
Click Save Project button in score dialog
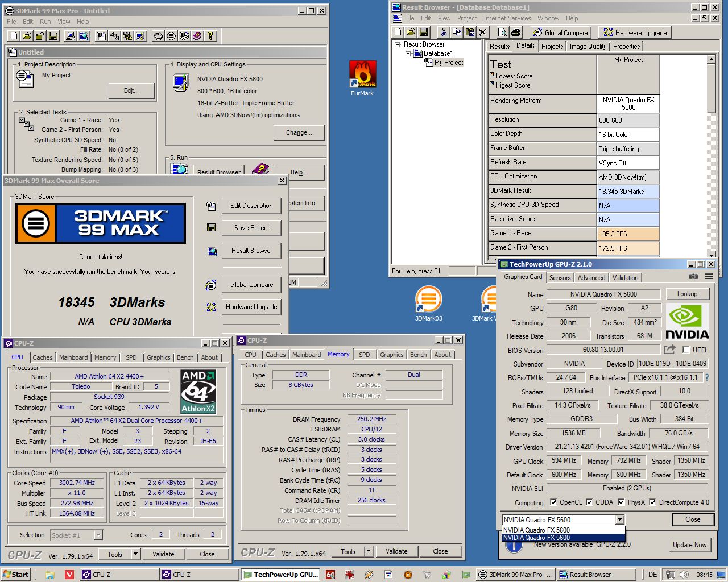point(251,228)
